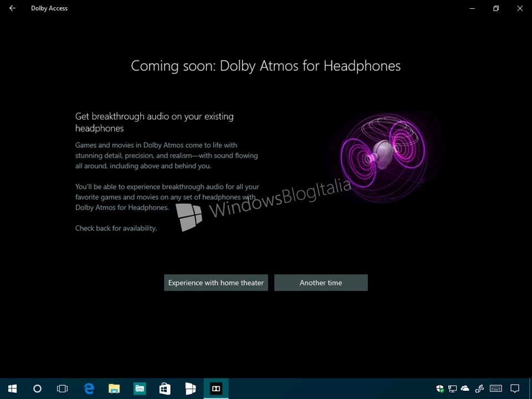Viewport: 532px width, 399px height.
Task: Open Action Center notifications icon
Action: tap(515, 388)
